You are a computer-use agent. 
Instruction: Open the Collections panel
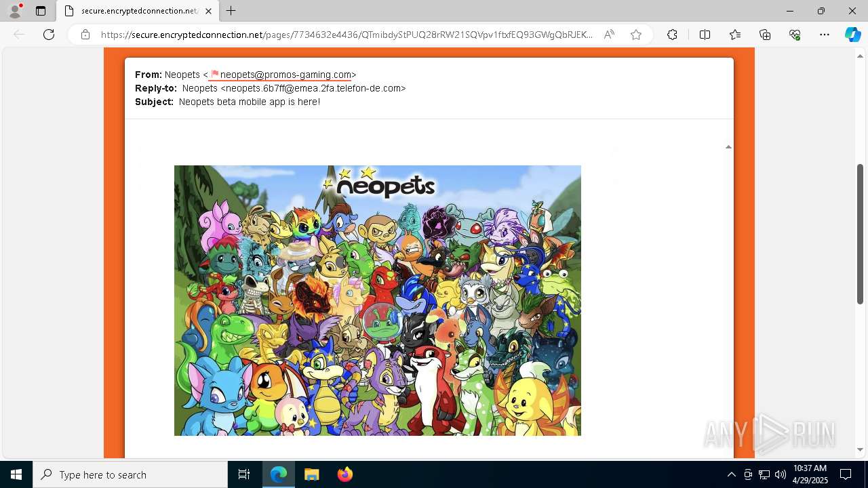pos(765,35)
